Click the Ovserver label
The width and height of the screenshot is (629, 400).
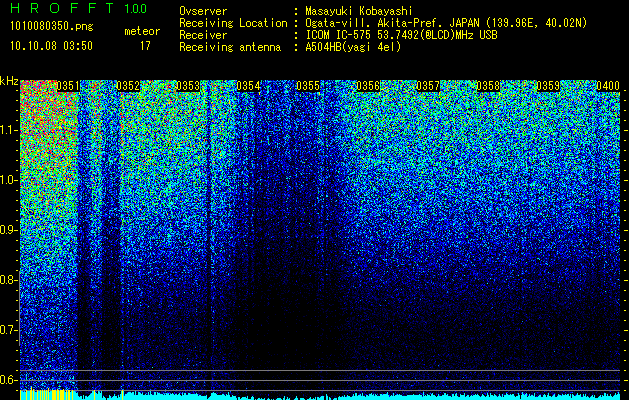click(x=203, y=11)
